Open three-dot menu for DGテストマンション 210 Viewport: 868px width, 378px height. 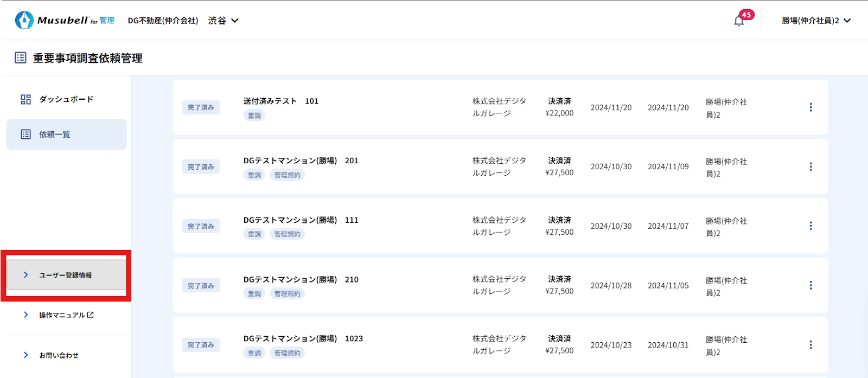tap(810, 285)
